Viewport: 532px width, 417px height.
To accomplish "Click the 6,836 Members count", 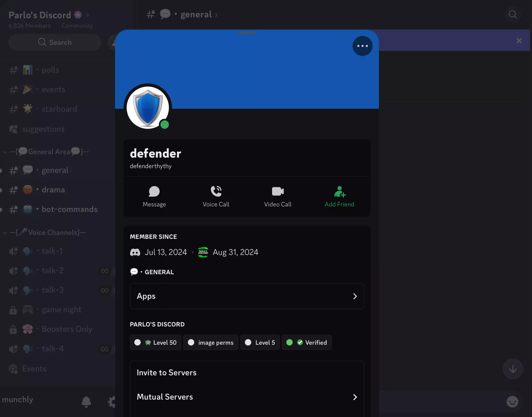I will click(30, 26).
